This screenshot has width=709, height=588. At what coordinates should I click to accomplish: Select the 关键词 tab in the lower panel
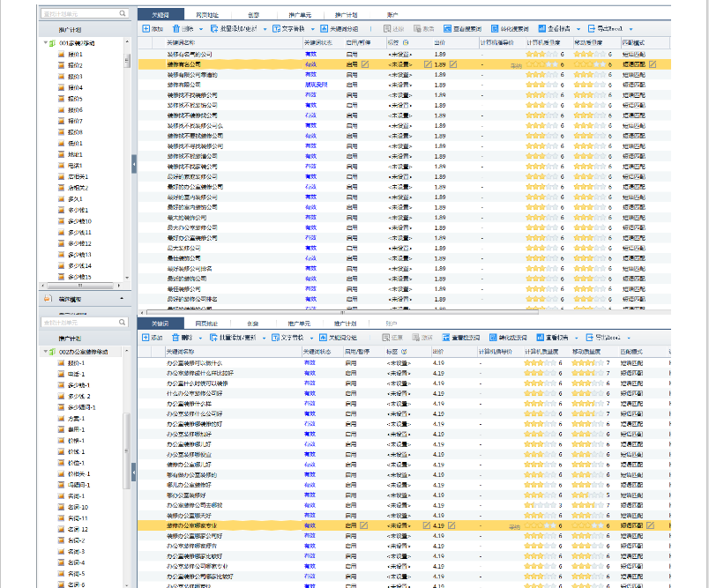(x=160, y=324)
